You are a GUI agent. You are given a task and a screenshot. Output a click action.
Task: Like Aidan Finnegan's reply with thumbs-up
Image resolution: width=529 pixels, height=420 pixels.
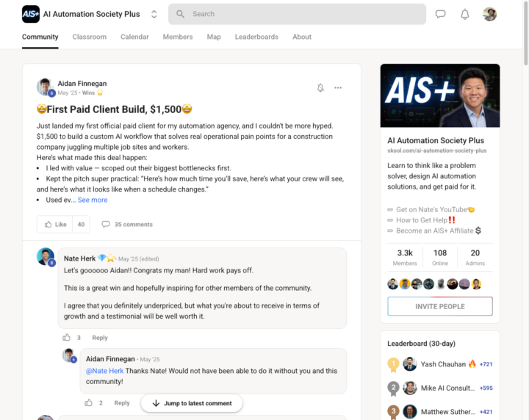(x=88, y=402)
